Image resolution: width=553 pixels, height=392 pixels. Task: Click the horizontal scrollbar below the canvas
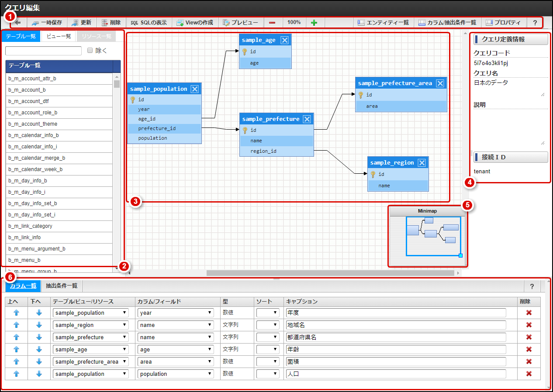click(330, 273)
